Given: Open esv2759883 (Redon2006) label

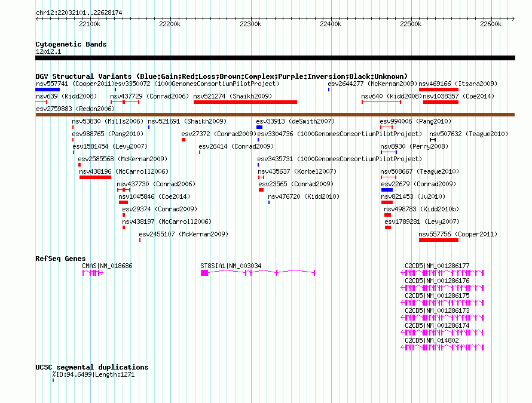Looking at the screenshot, I should (x=75, y=109).
